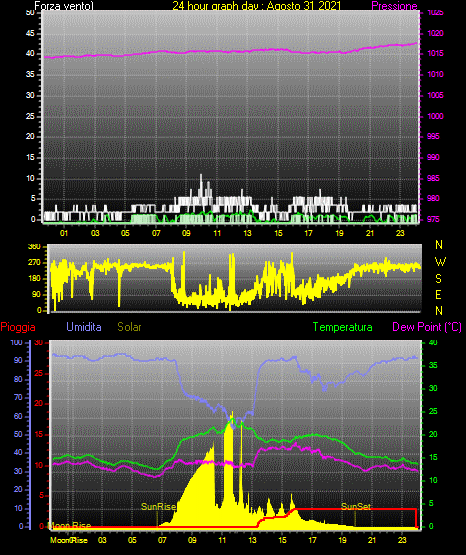Select the Dew Point (°C) legend label

[427, 327]
